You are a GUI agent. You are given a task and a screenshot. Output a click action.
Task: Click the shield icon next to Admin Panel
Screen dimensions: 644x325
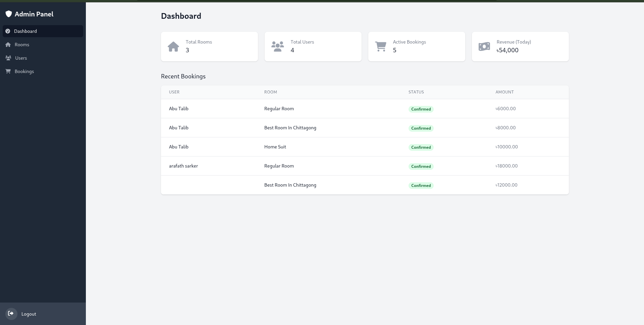click(9, 14)
